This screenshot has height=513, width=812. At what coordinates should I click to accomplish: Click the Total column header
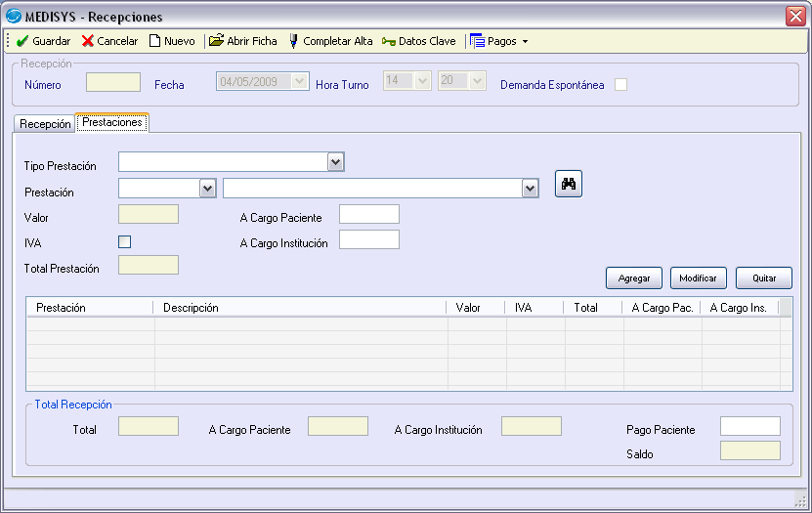pyautogui.click(x=592, y=308)
